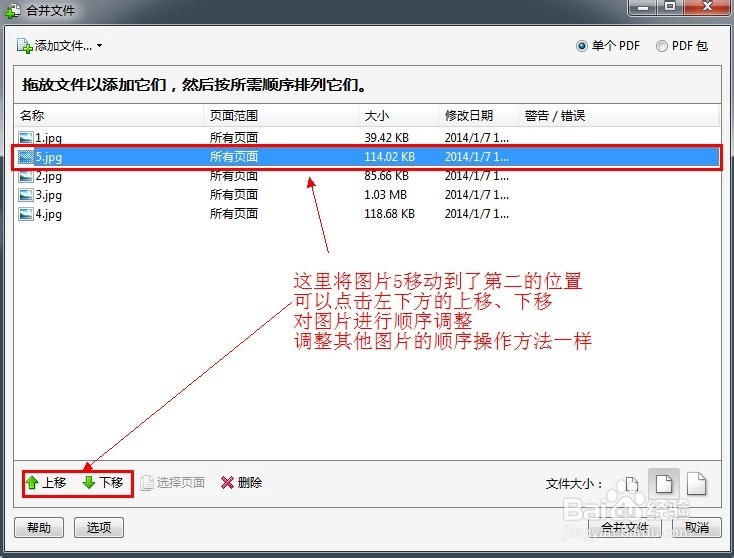Open the 选项 button
Viewport: 734px width, 558px height.
99,528
